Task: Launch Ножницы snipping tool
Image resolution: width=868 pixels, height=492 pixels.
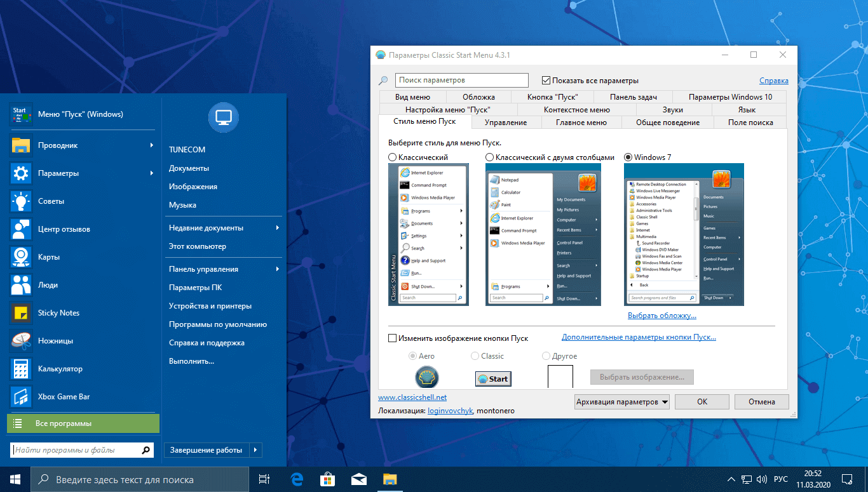Action: click(83, 341)
